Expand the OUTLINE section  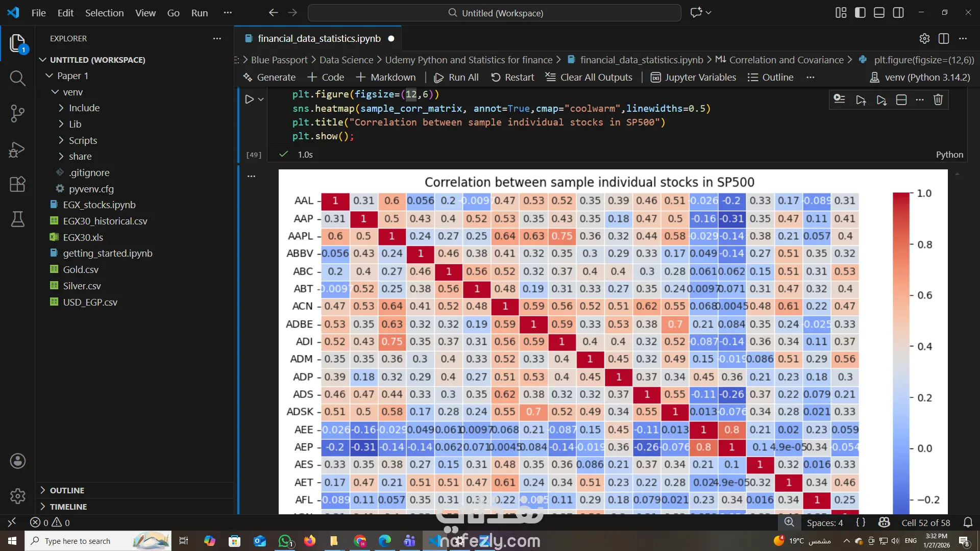tap(67, 490)
